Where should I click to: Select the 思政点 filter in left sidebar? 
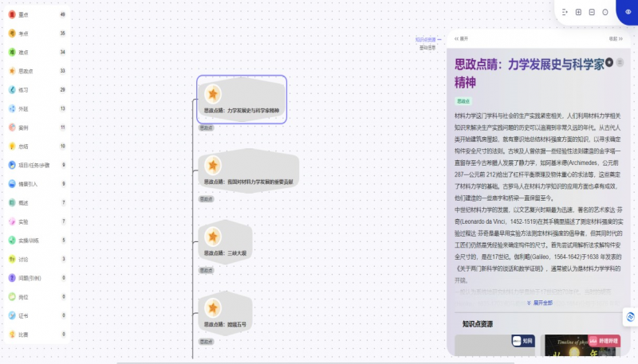coord(12,71)
